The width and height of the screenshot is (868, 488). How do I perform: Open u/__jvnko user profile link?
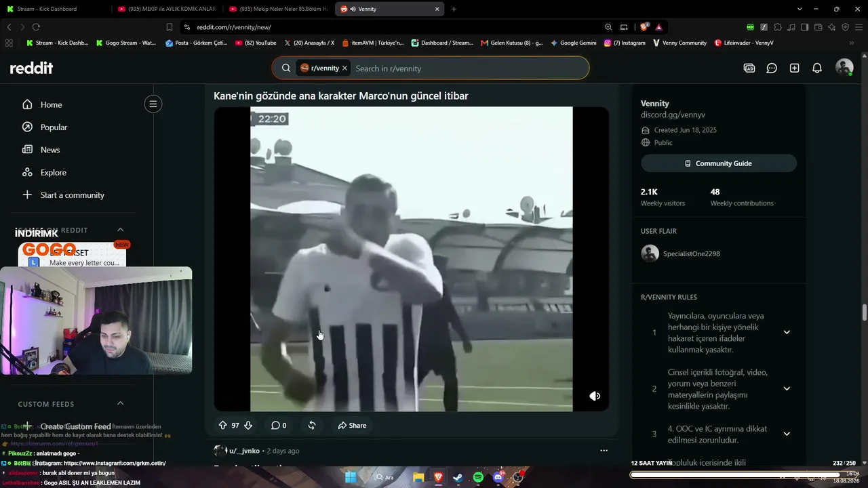[244, 451]
